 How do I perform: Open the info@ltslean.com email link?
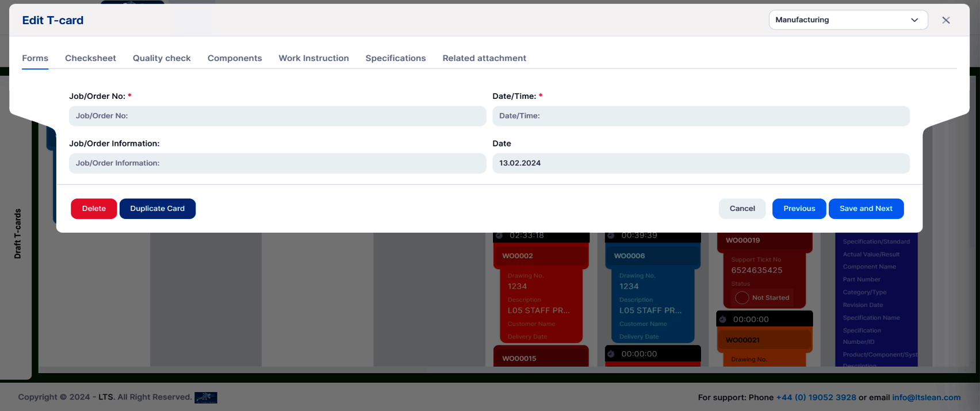point(927,397)
